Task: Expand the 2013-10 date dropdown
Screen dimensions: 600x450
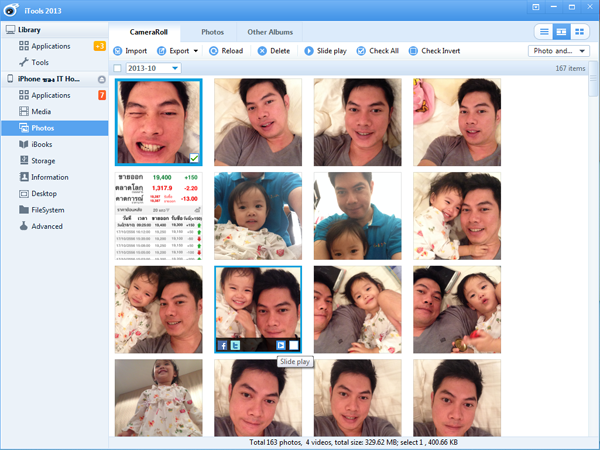Action: (175, 68)
